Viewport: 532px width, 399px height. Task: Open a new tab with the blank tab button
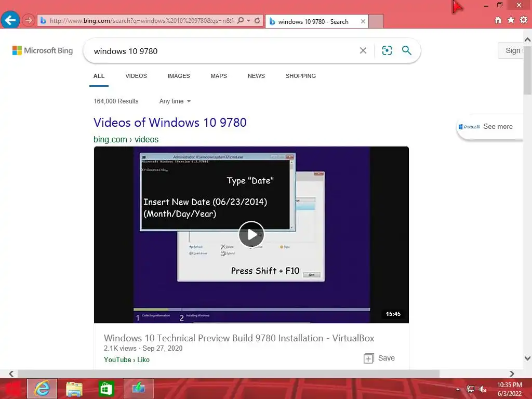coord(376,21)
